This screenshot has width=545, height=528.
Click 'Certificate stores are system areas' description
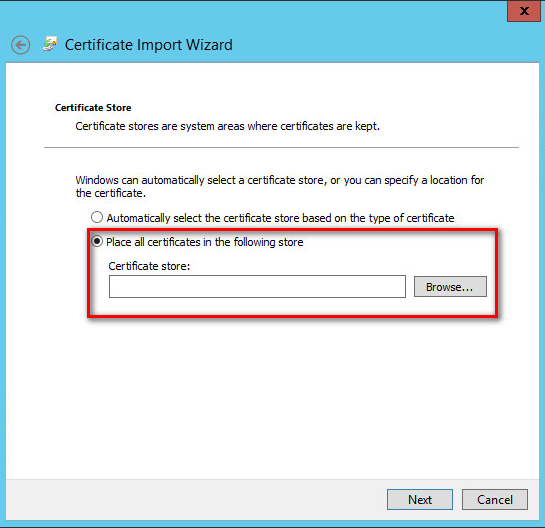pyautogui.click(x=227, y=126)
